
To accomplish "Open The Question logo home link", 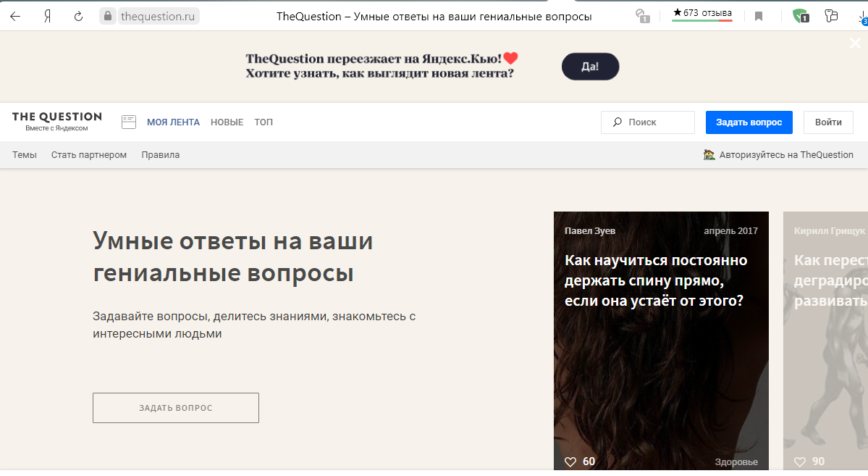I will [57, 122].
